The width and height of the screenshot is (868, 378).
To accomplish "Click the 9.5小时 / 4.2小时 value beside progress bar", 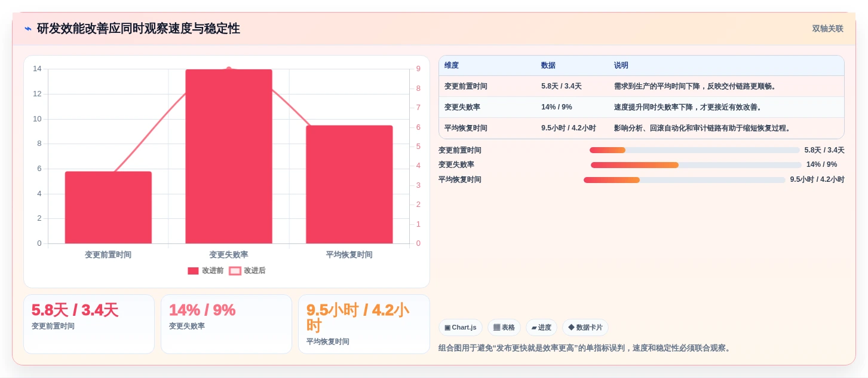I will point(817,180).
